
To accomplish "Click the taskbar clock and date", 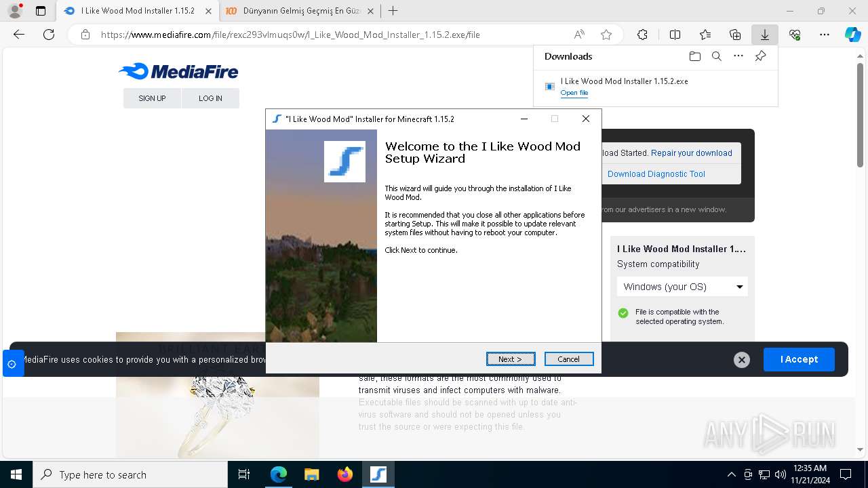I will [x=809, y=474].
